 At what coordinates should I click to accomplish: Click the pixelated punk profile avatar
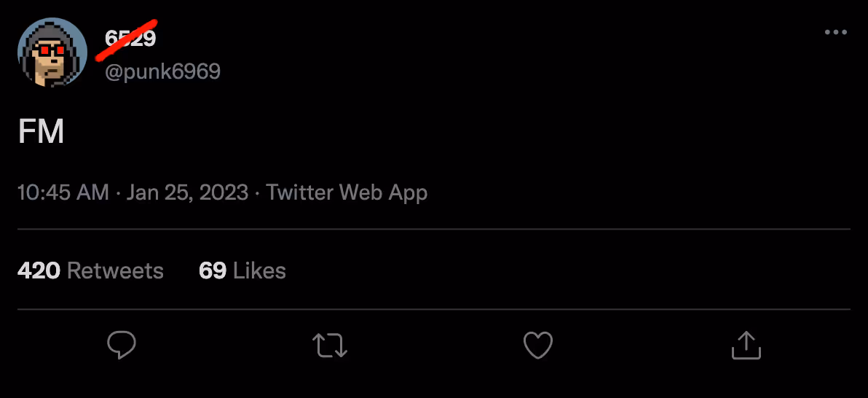(x=52, y=52)
